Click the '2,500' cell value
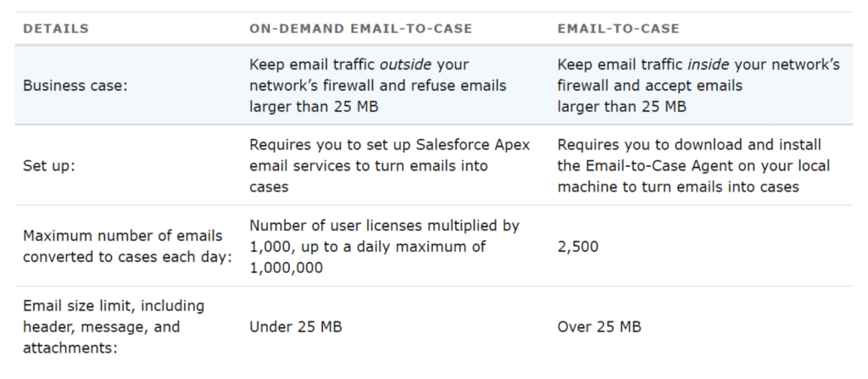868x379 pixels. (577, 247)
